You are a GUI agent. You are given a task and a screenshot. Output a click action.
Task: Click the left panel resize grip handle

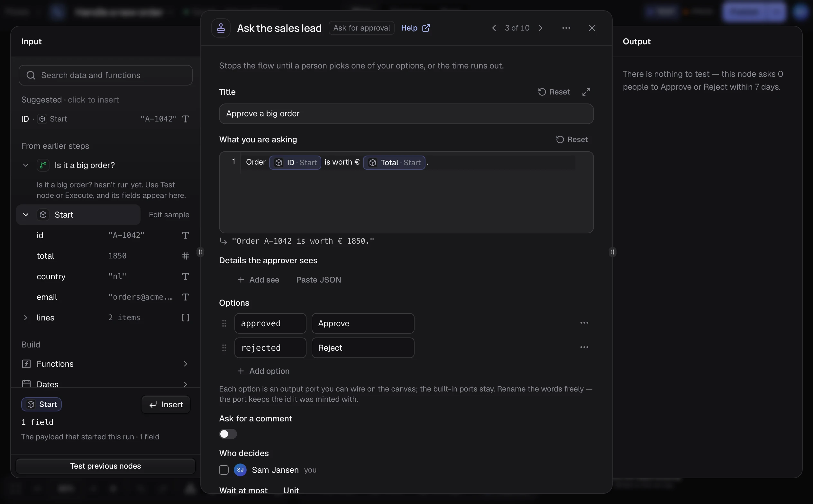click(200, 252)
